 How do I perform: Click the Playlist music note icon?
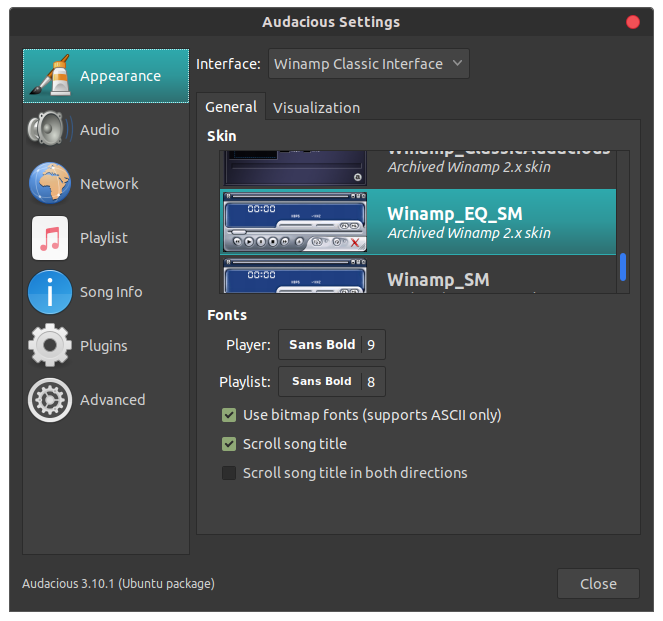(x=50, y=238)
